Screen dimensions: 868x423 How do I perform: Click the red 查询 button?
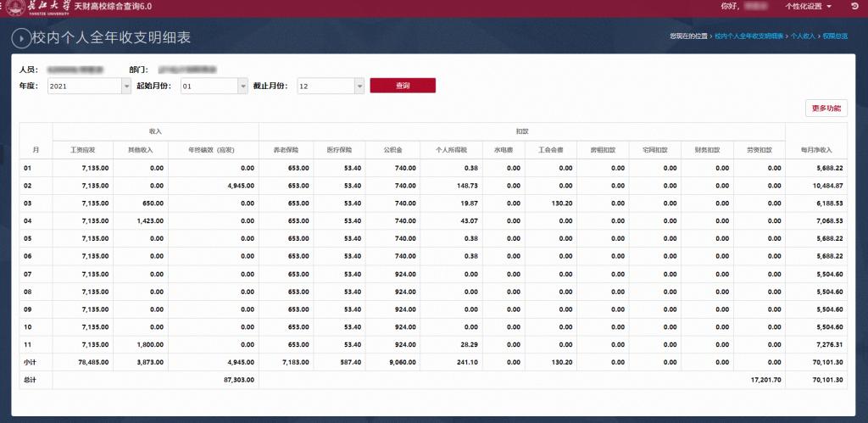pyautogui.click(x=403, y=86)
